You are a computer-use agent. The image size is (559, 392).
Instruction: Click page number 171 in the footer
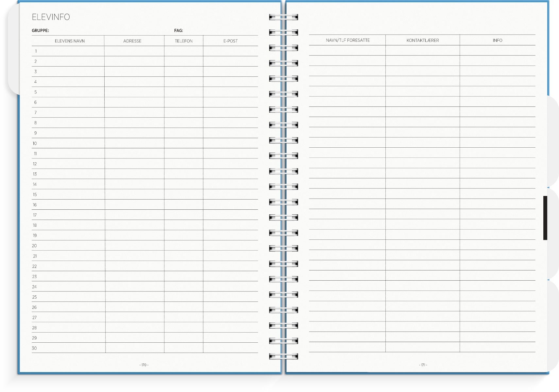point(423,365)
